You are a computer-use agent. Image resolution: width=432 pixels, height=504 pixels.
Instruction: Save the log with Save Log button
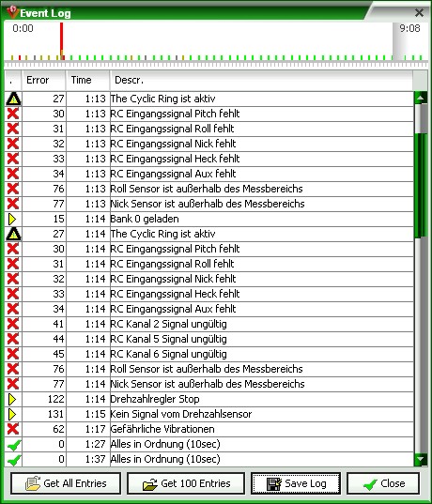pos(296,483)
